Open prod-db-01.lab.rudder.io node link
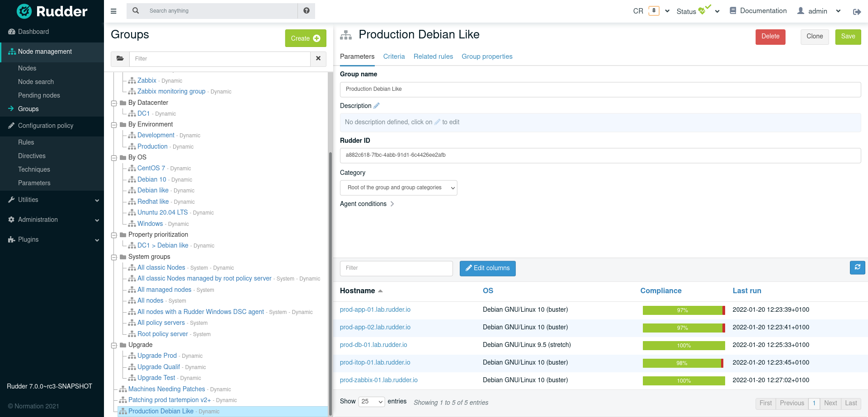The width and height of the screenshot is (868, 417). point(373,345)
